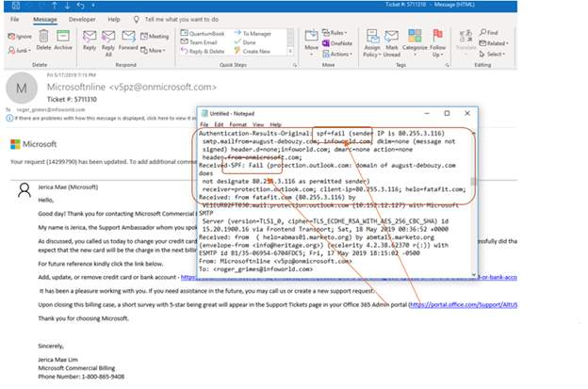Open Notepad's Edit menu
The width and height of the screenshot is (588, 389).
219,124
